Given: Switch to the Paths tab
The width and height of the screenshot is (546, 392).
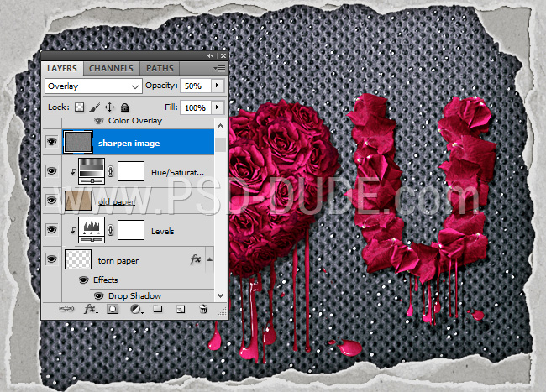Looking at the screenshot, I should pos(160,69).
